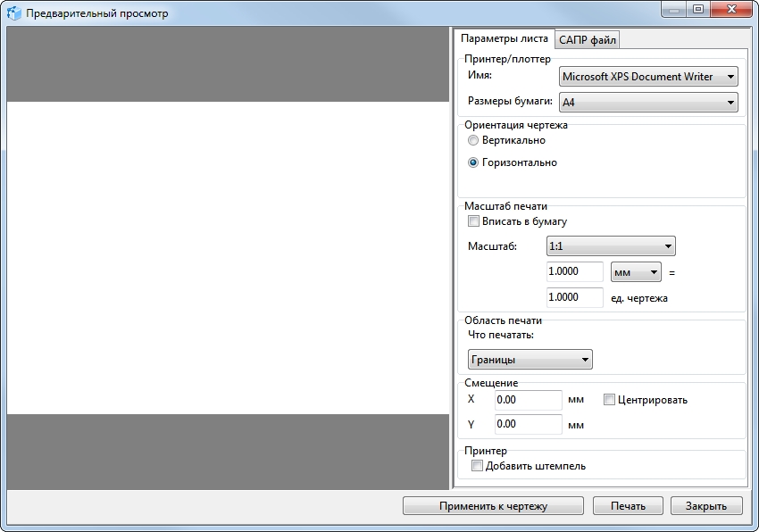Select Вертикально orientation
Image resolution: width=759 pixels, height=532 pixels.
[473, 140]
